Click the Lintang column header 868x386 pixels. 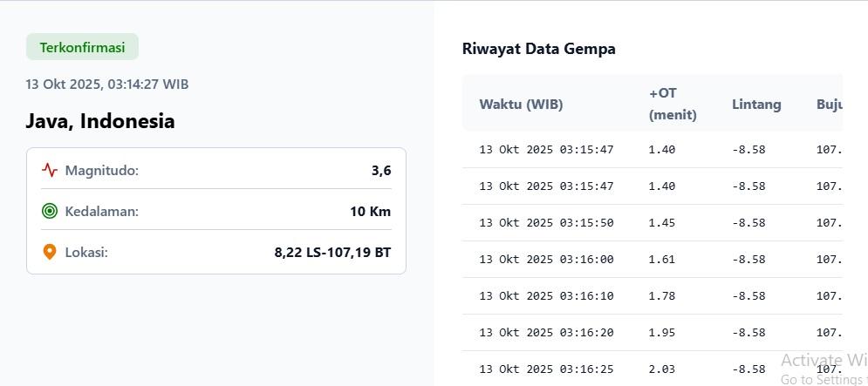click(x=756, y=105)
